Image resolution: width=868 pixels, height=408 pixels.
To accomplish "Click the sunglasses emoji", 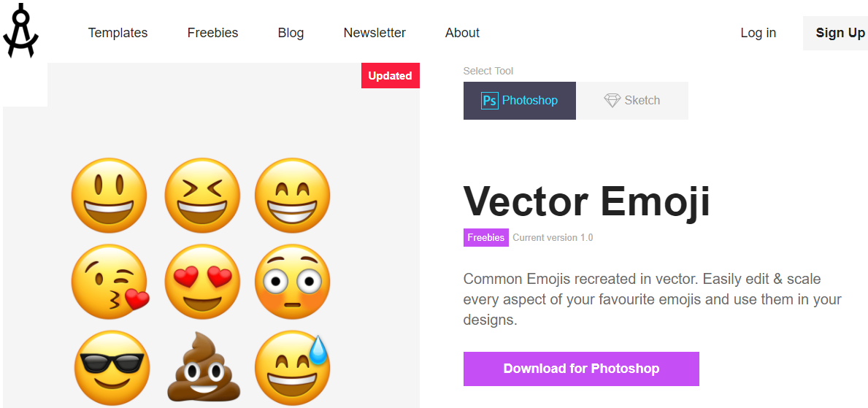I will point(112,367).
